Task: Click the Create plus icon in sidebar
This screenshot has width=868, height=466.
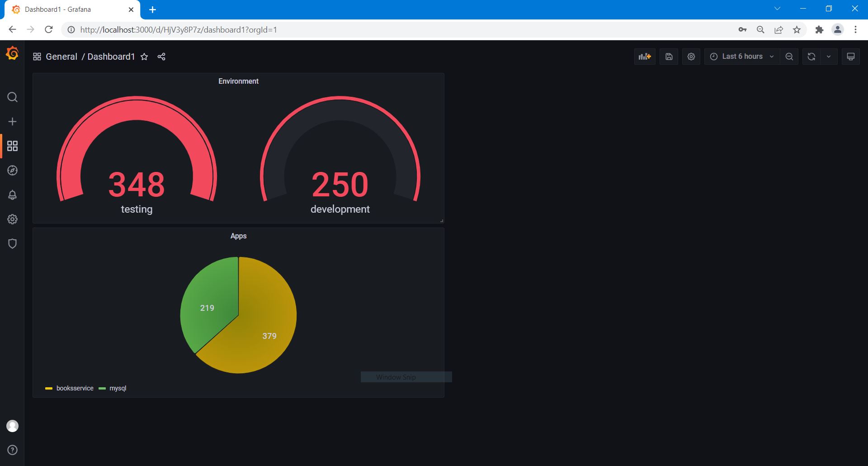Action: click(x=13, y=122)
